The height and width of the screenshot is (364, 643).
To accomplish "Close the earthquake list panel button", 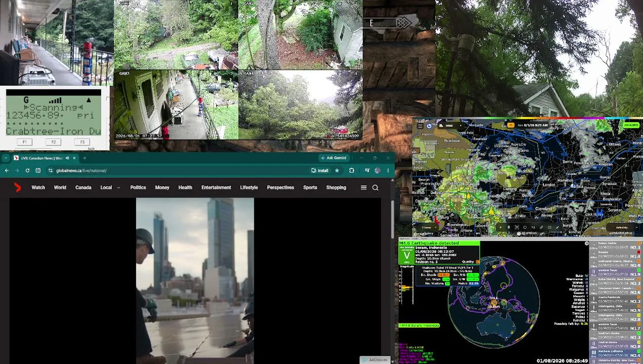I will tap(587, 243).
